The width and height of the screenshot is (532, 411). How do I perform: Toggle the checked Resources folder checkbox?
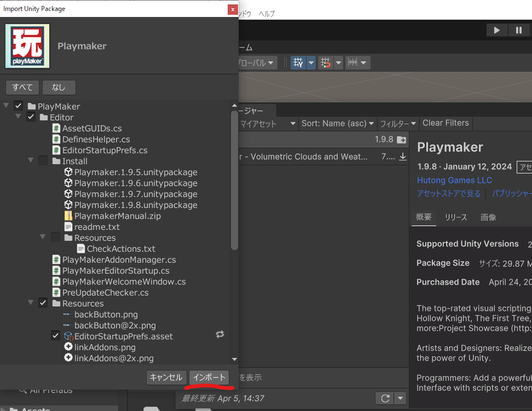click(x=43, y=303)
